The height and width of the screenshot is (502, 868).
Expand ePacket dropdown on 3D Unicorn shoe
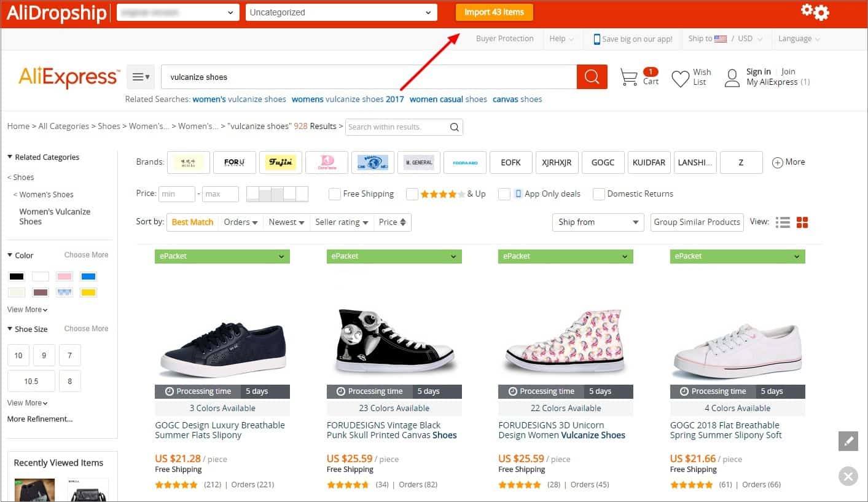(566, 256)
